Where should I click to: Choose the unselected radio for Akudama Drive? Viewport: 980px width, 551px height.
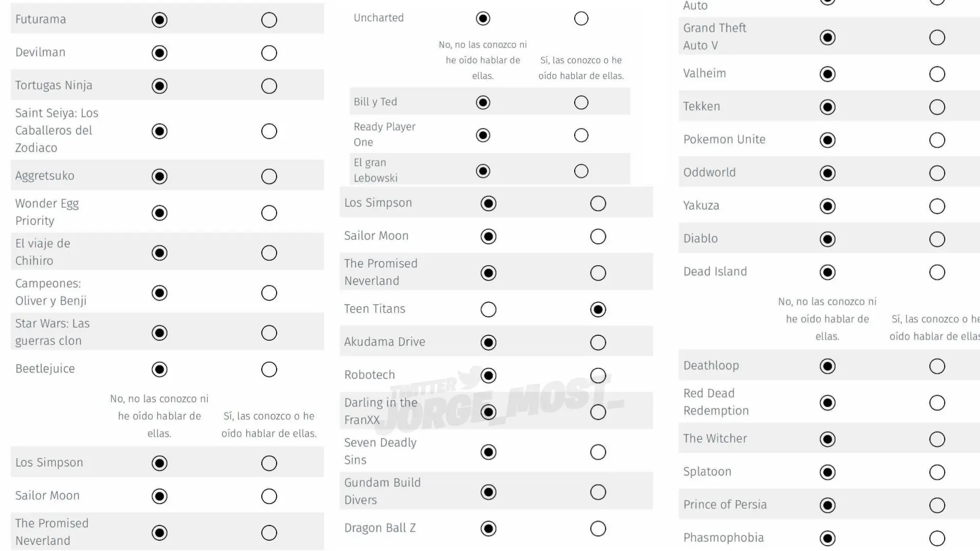598,343
